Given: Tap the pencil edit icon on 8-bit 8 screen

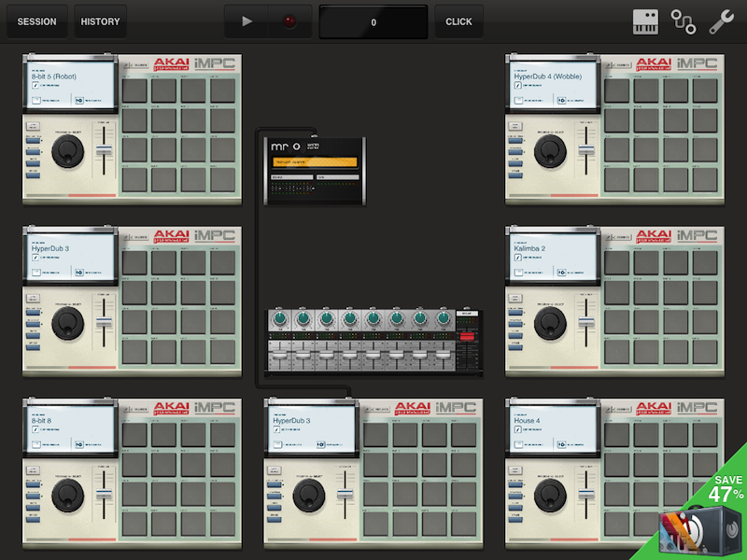Looking at the screenshot, I should point(35,429).
